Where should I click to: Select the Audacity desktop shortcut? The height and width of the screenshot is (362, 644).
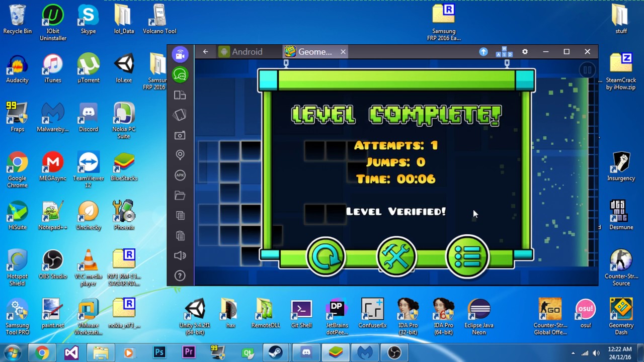[18, 69]
